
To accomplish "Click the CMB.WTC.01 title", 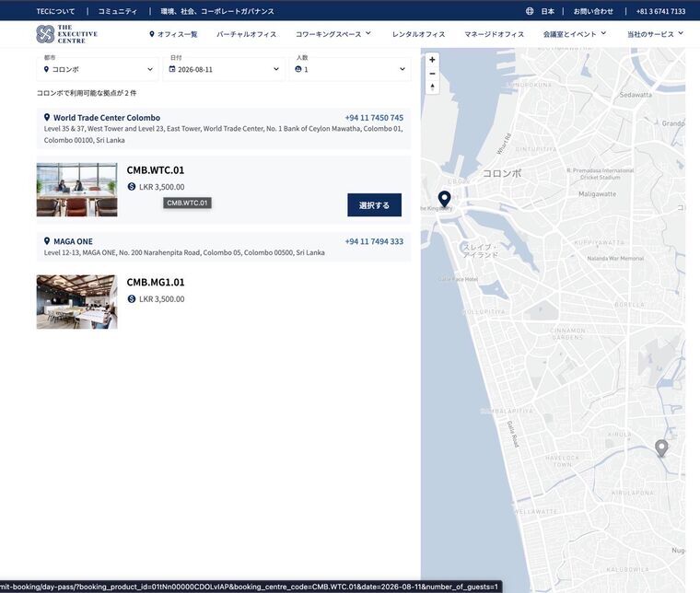I will tap(156, 170).
